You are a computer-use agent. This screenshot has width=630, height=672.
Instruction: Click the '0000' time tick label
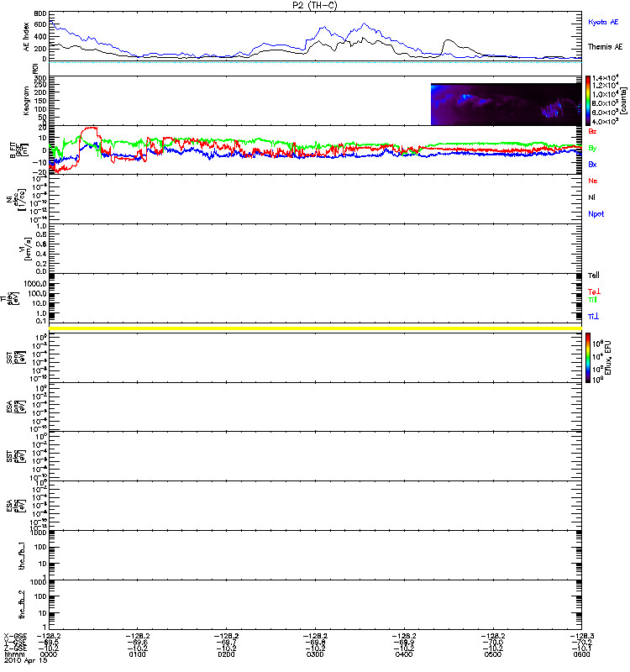[49, 654]
